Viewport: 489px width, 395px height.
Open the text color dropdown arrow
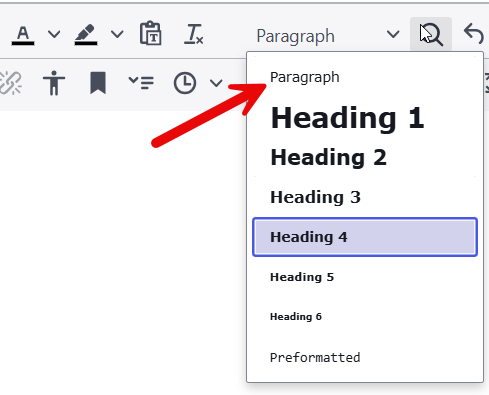(x=54, y=34)
